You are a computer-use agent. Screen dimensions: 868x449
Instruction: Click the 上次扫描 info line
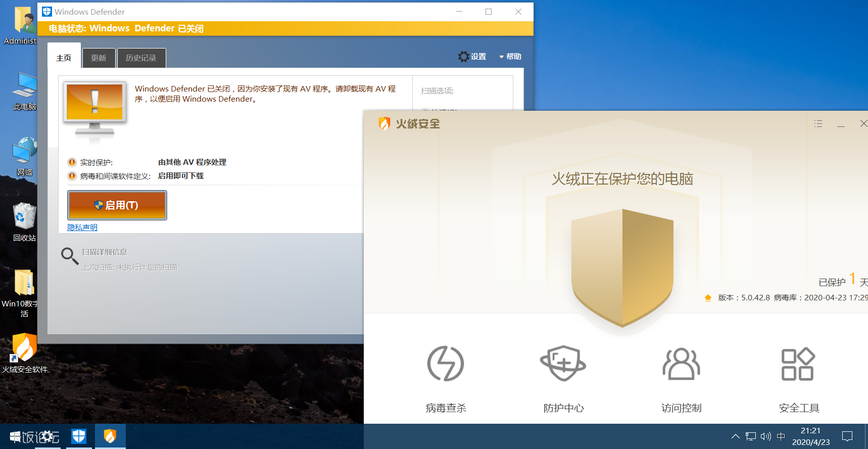pyautogui.click(x=130, y=267)
